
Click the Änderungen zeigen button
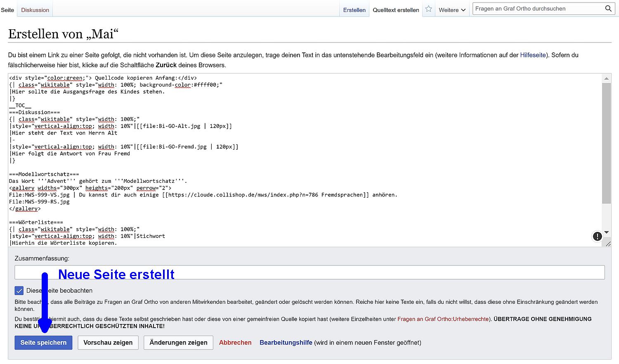[x=178, y=343]
